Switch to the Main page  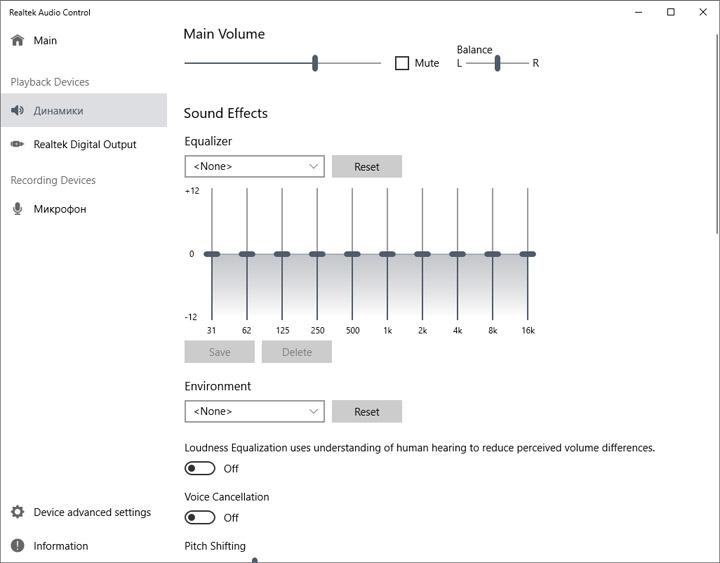45,41
